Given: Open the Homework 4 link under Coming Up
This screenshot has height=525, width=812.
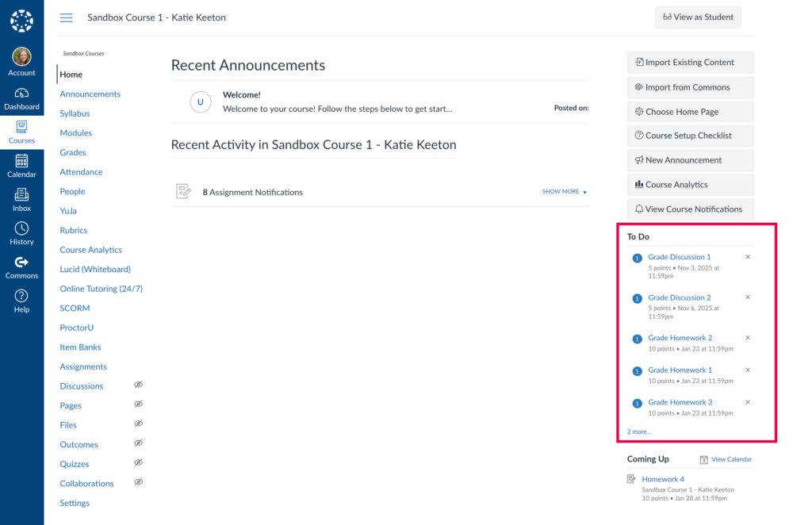Looking at the screenshot, I should [663, 479].
